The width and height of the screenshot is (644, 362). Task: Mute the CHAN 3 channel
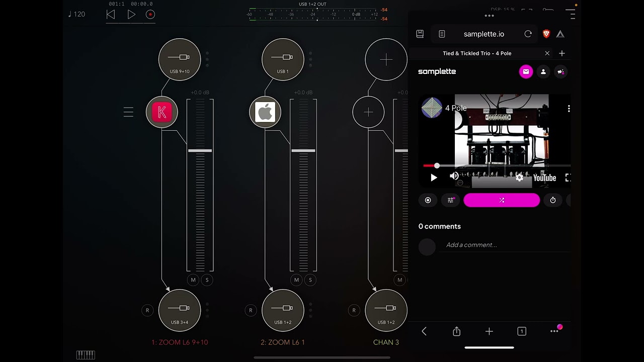coord(399,280)
